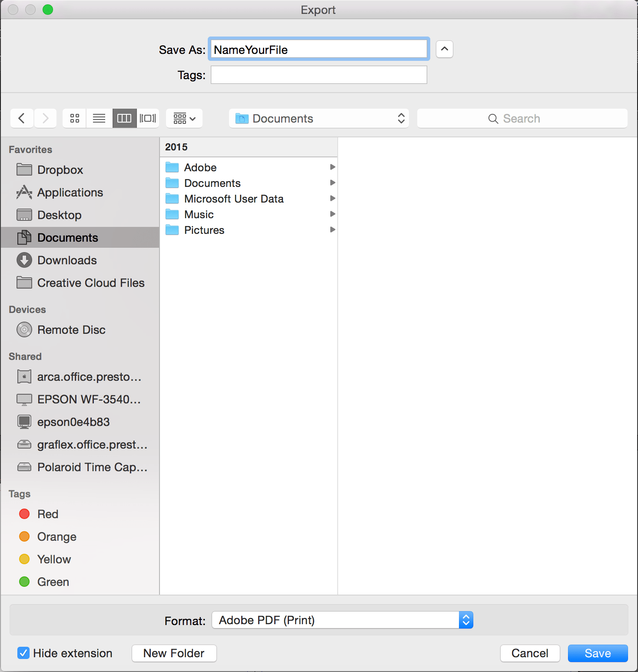Screen dimensions: 638x672
Task: Create a New Folder
Action: (174, 653)
